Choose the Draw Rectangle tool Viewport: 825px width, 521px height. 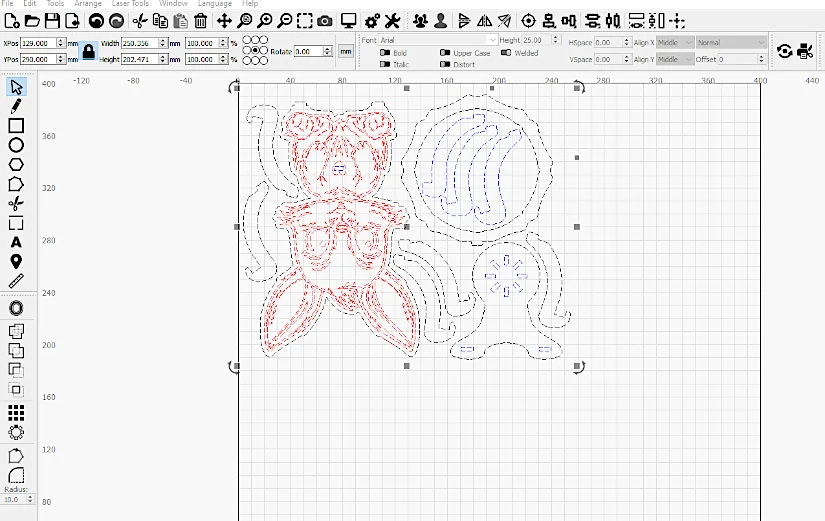[x=16, y=125]
